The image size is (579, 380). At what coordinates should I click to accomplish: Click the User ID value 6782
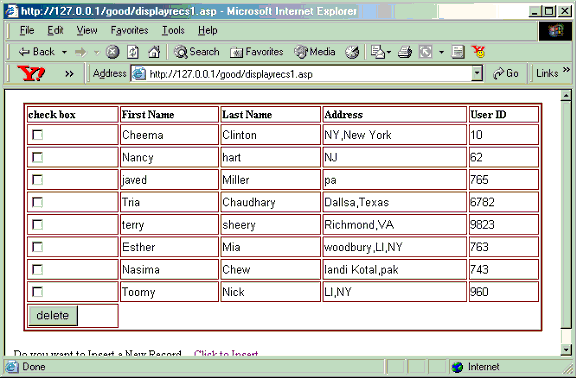pos(482,202)
